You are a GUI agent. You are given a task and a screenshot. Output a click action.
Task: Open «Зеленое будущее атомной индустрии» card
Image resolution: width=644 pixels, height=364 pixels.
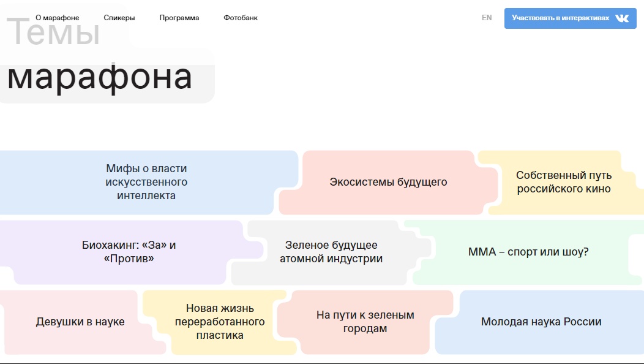[x=331, y=252]
